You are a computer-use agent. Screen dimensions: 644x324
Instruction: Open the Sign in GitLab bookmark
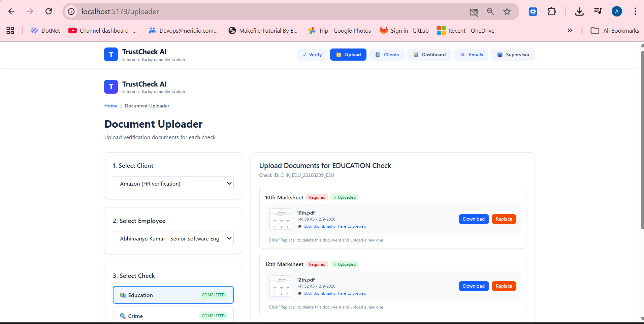[x=404, y=31]
